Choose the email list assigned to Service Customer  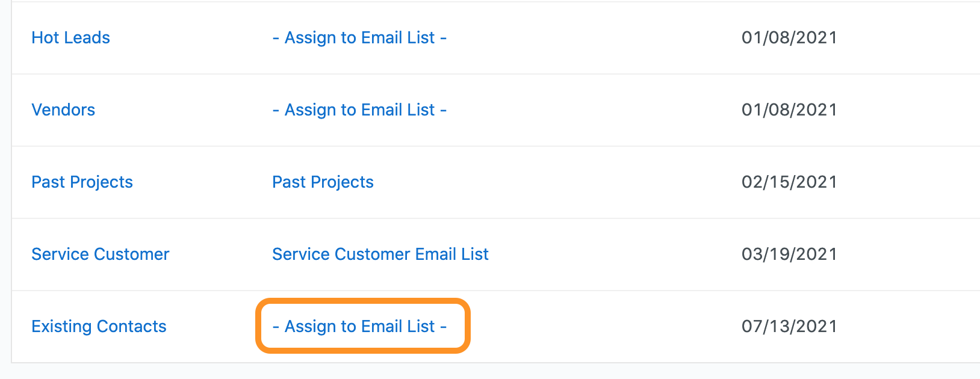tap(380, 254)
